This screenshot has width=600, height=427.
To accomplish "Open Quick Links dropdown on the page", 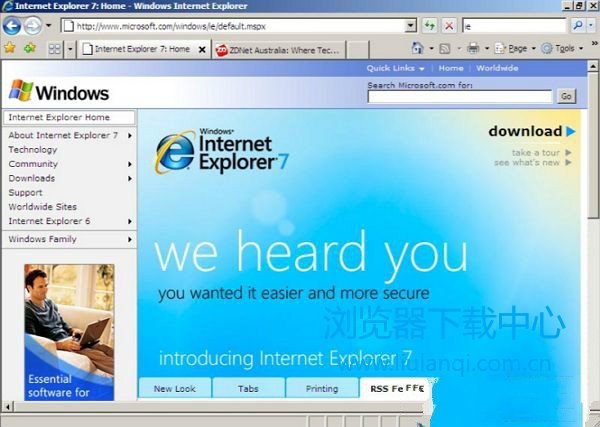I will pos(395,68).
